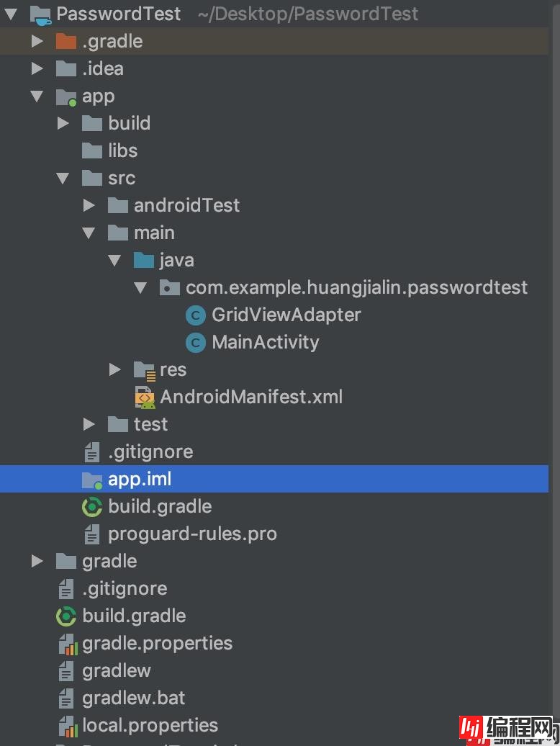Select the proguard-rules.pro file
The height and width of the screenshot is (746, 560).
pos(192,534)
